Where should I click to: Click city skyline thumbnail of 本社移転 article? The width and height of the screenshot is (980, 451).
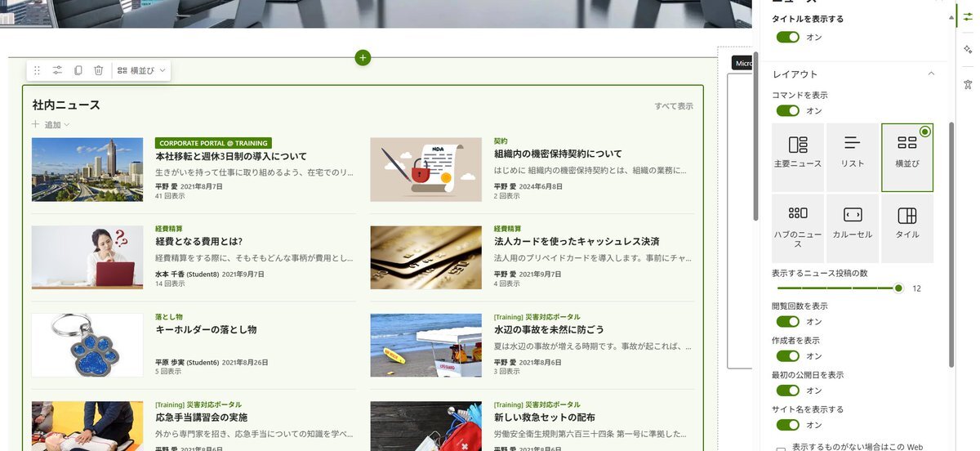87,169
